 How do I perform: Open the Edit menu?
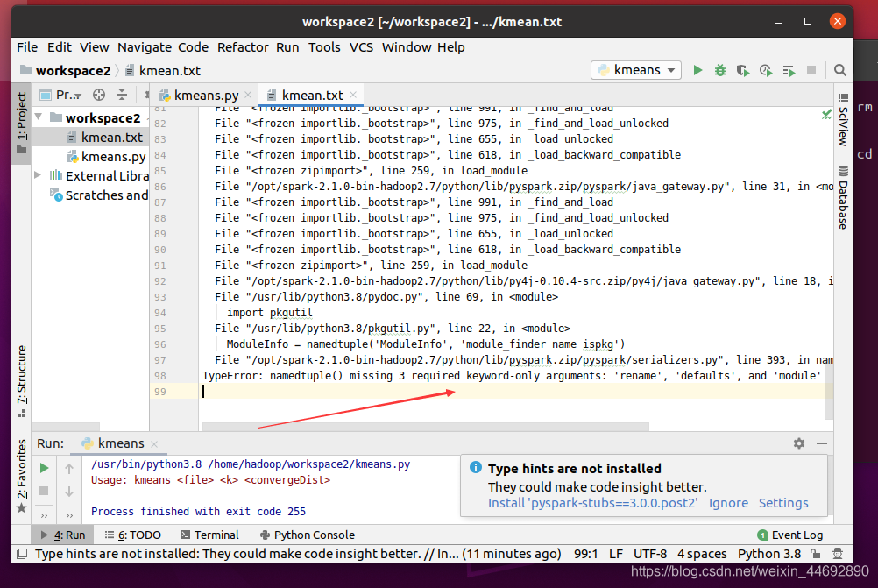(x=59, y=47)
